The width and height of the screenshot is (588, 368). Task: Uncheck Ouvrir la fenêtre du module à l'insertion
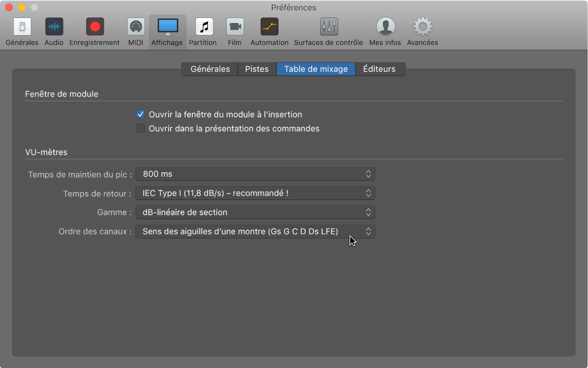click(x=141, y=114)
